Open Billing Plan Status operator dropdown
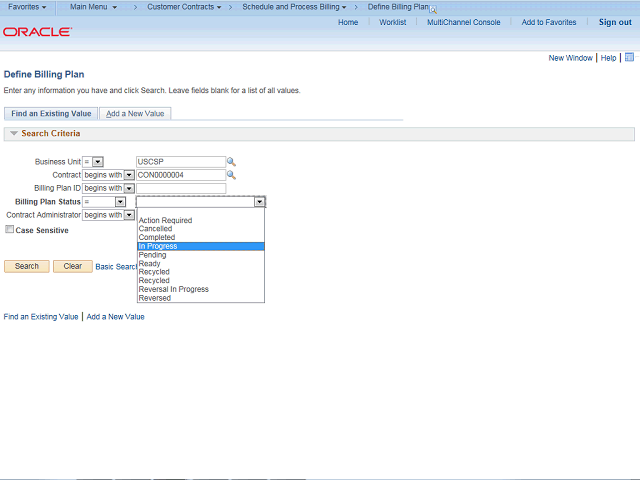The image size is (640, 480). click(x=120, y=202)
